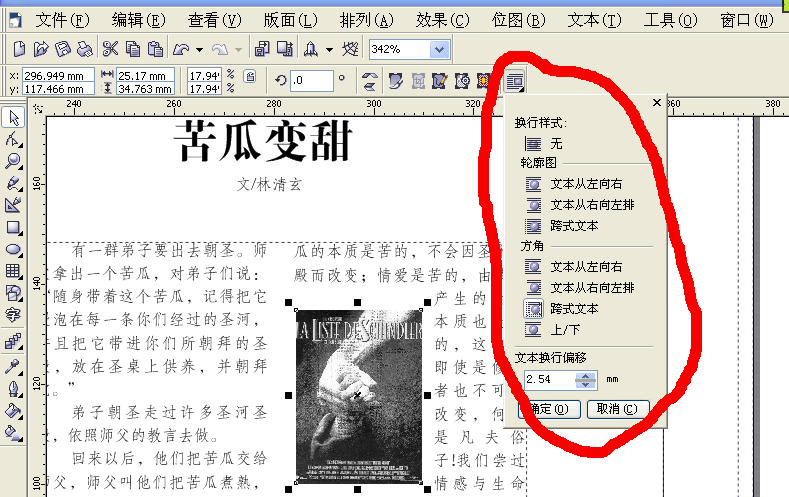Open the Outline pen tool

tap(14, 389)
